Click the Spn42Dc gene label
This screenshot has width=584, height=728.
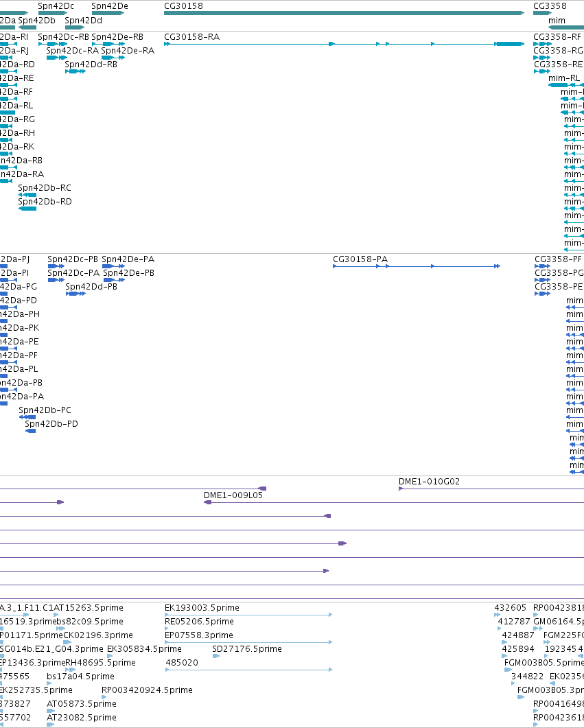56,6
